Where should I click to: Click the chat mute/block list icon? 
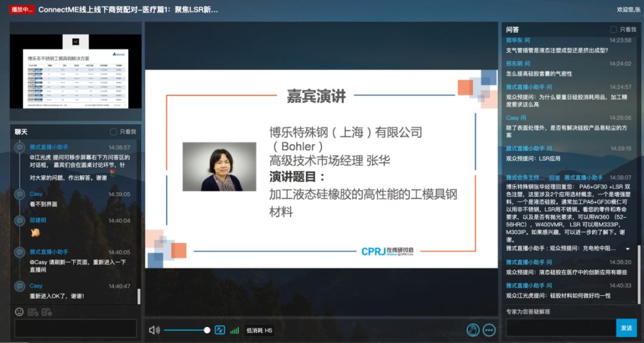click(x=33, y=312)
